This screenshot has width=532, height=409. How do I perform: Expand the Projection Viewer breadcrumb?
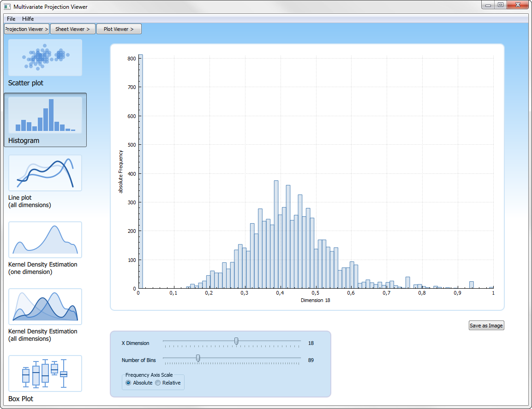27,29
